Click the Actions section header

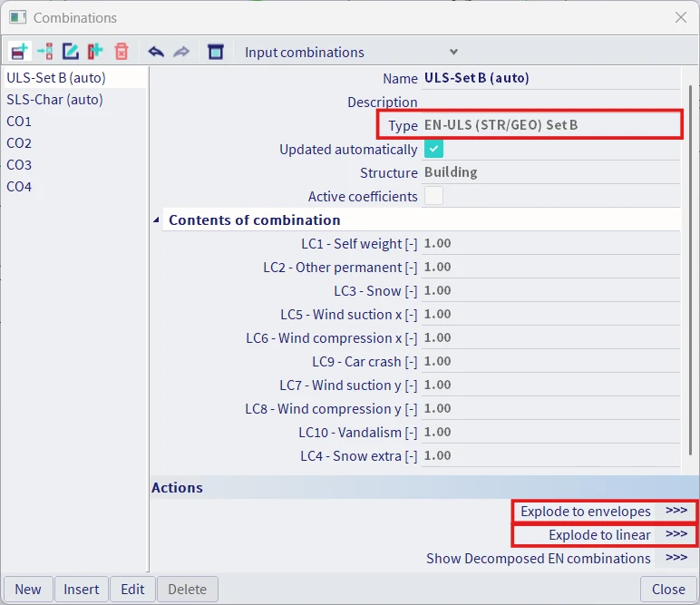[423, 487]
